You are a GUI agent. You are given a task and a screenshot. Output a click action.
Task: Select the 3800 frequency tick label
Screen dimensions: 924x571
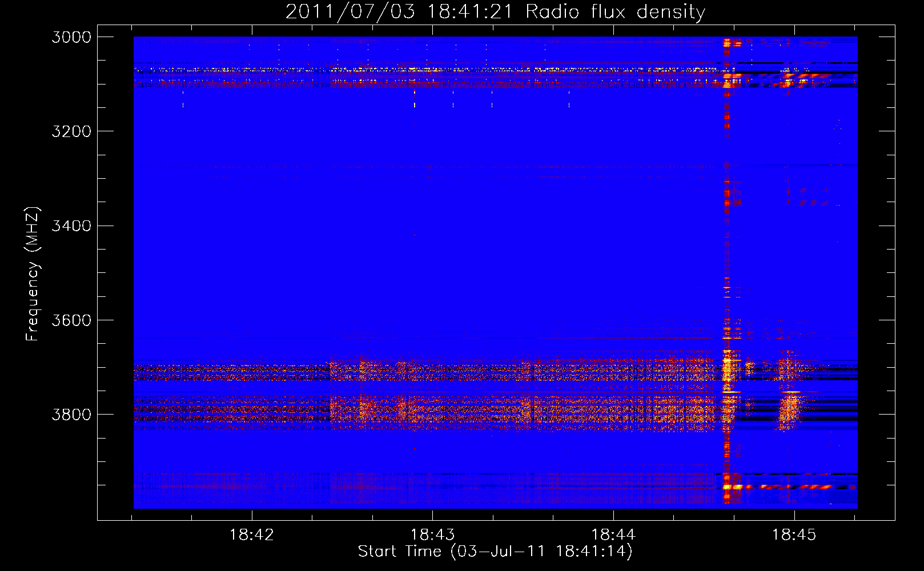pos(71,415)
